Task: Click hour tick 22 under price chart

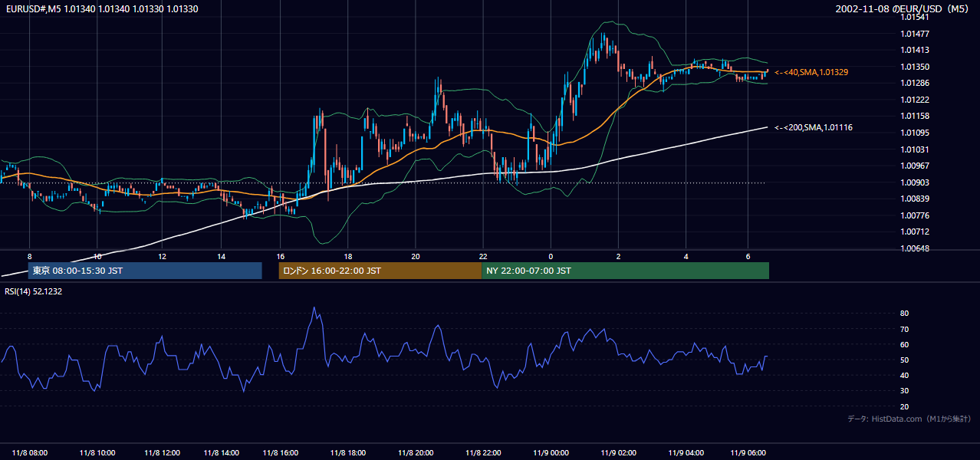Action: point(483,256)
